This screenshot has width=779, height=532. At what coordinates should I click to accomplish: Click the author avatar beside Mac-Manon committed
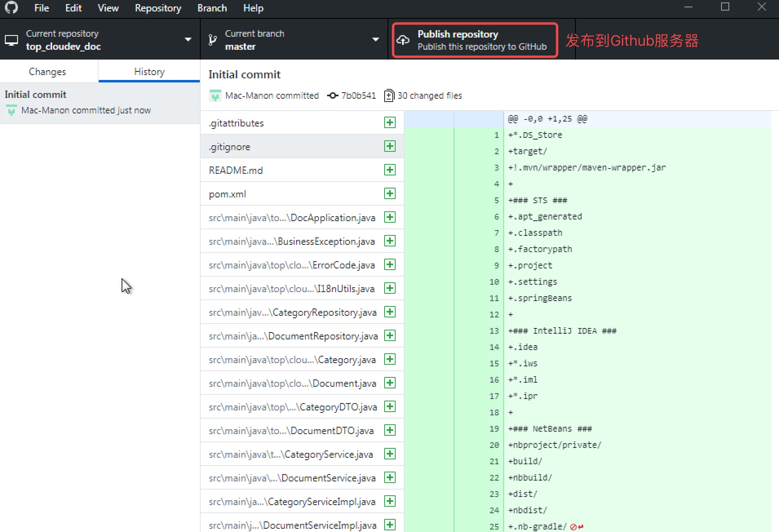click(x=215, y=95)
